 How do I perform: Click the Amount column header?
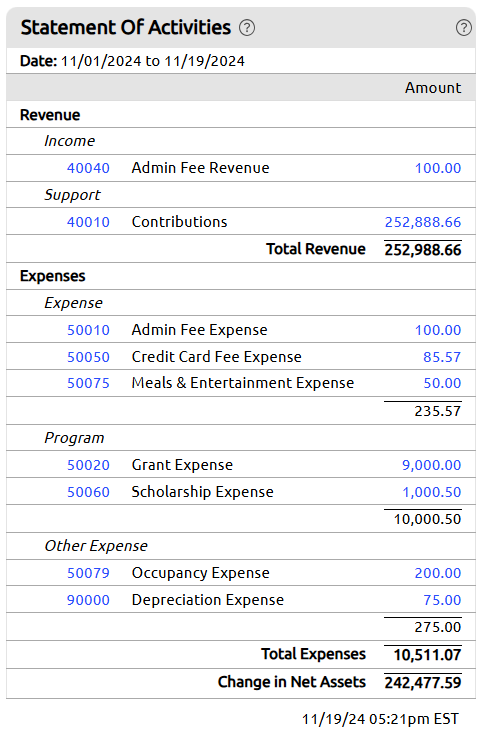433,88
